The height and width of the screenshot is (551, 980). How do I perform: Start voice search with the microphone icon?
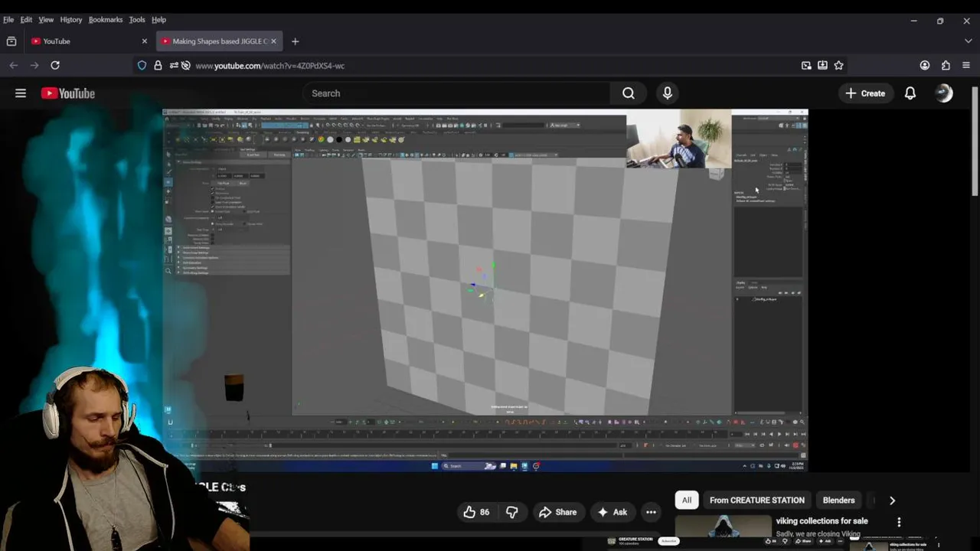(x=668, y=93)
